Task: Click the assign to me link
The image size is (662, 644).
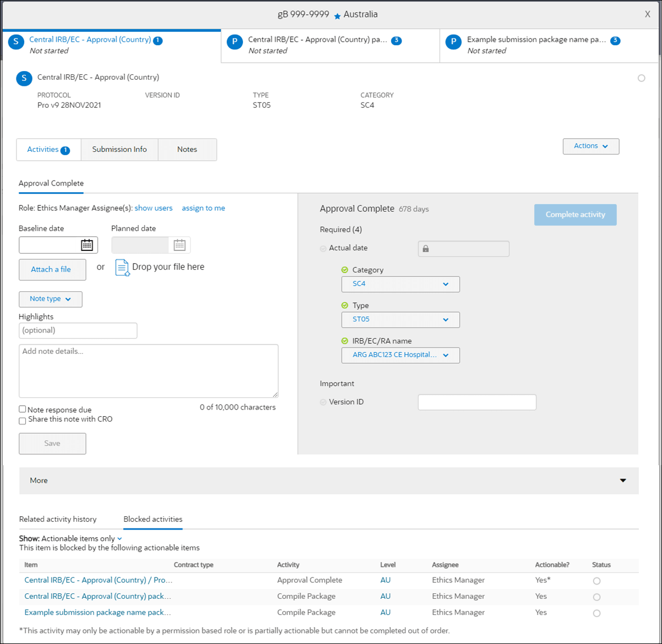Action: tap(203, 208)
